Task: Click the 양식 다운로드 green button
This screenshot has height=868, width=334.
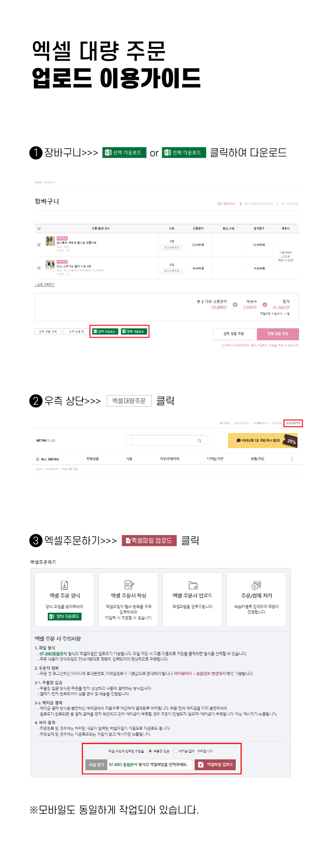Action: pyautogui.click(x=64, y=616)
